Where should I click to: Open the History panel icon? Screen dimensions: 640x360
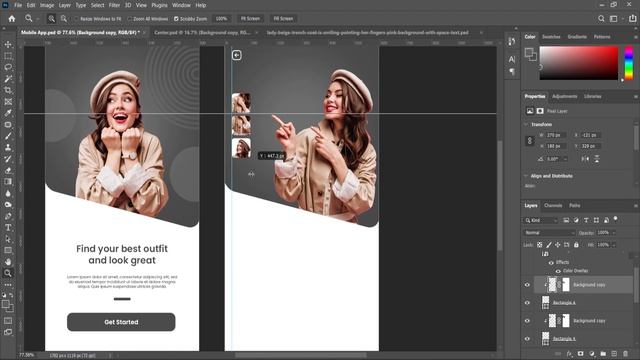[512, 41]
